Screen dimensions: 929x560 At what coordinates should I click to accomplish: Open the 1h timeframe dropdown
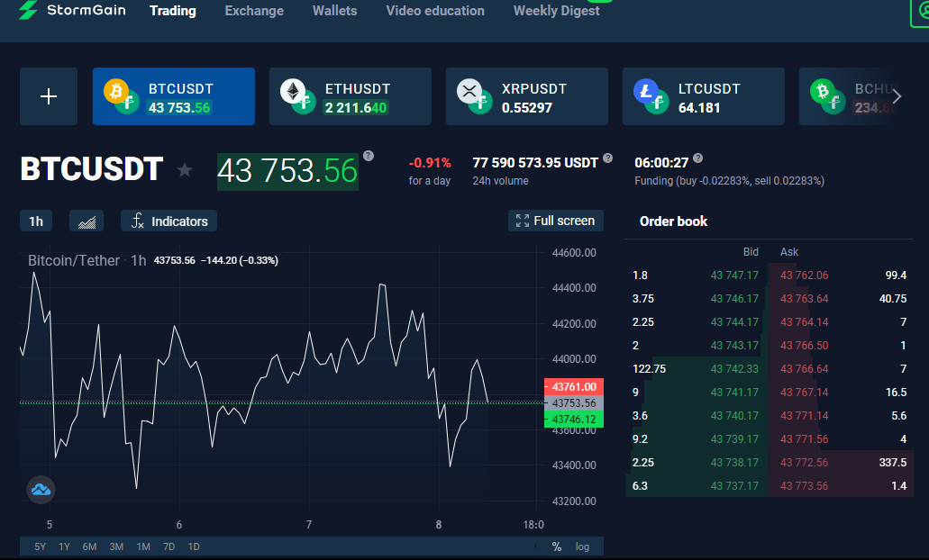click(36, 221)
